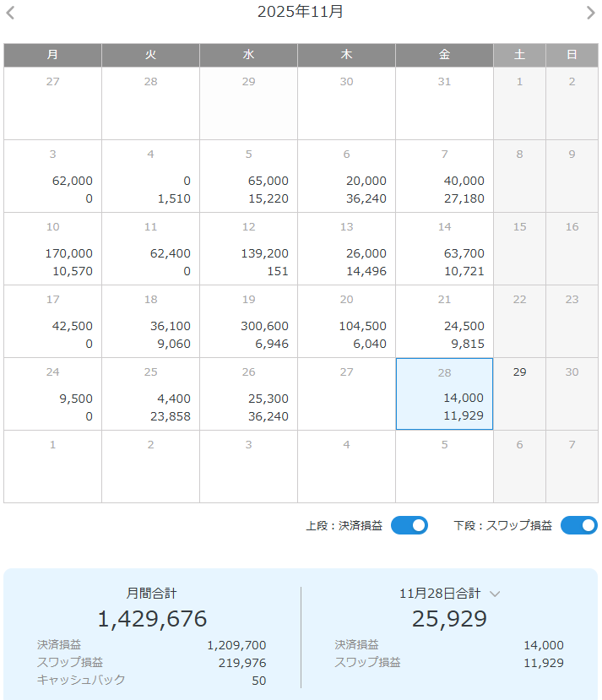The width and height of the screenshot is (602, 700).
Task: Select November 12 calendar day
Action: pos(248,249)
